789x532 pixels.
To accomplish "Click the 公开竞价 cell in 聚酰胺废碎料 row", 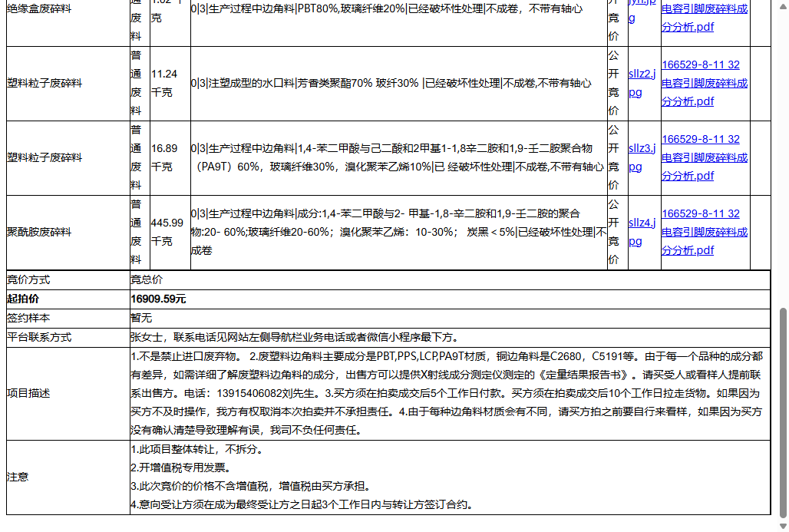I will [617, 232].
